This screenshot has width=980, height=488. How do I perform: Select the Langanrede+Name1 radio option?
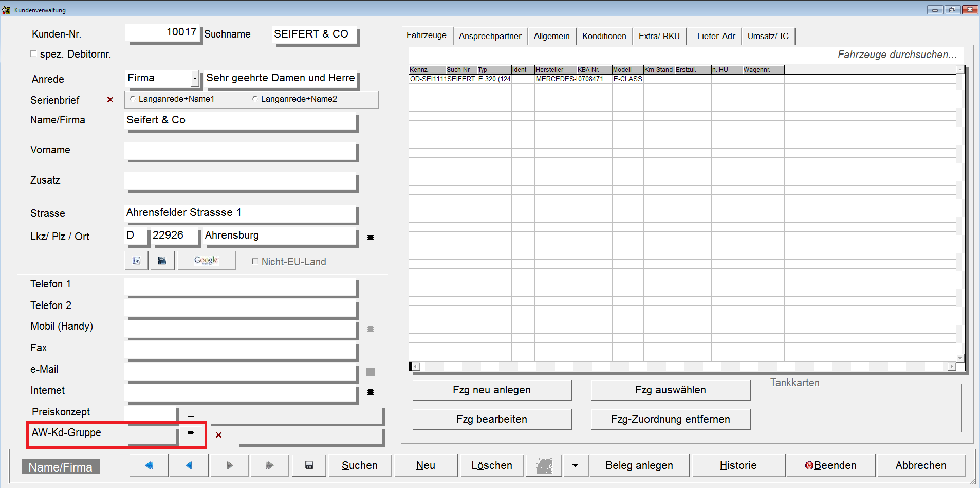point(133,99)
